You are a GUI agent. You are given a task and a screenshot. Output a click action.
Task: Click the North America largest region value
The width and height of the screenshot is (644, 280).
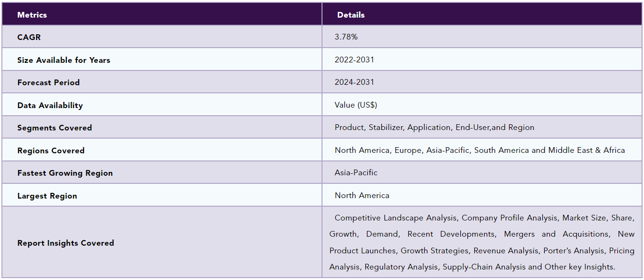tap(362, 195)
